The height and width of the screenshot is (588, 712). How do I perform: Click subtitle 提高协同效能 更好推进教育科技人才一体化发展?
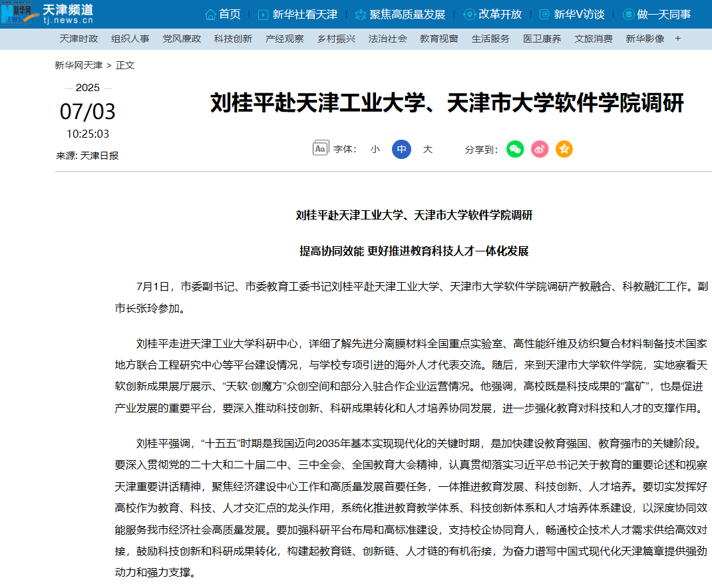(x=414, y=251)
